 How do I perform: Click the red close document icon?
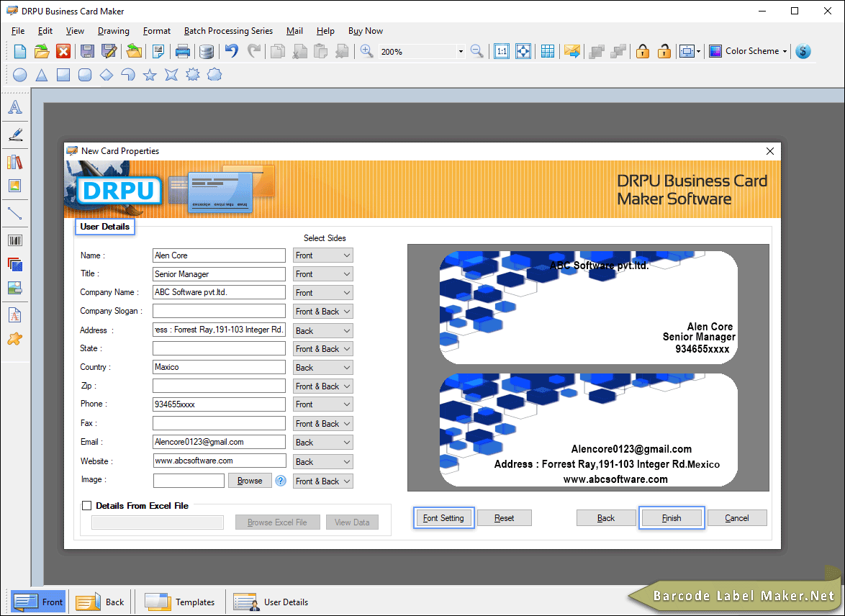coord(63,51)
